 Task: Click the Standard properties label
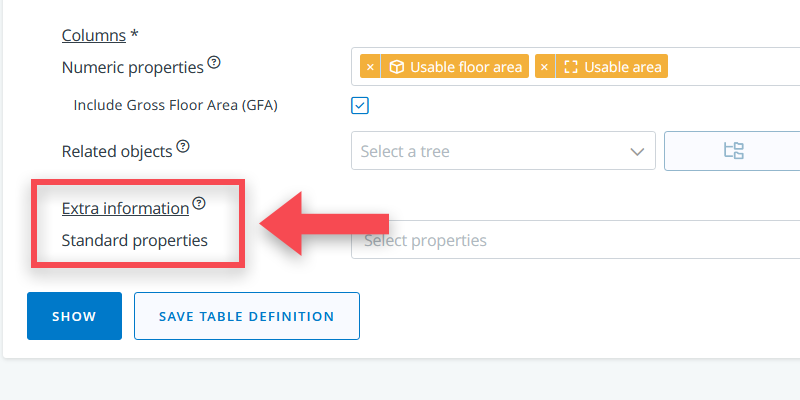tap(135, 240)
